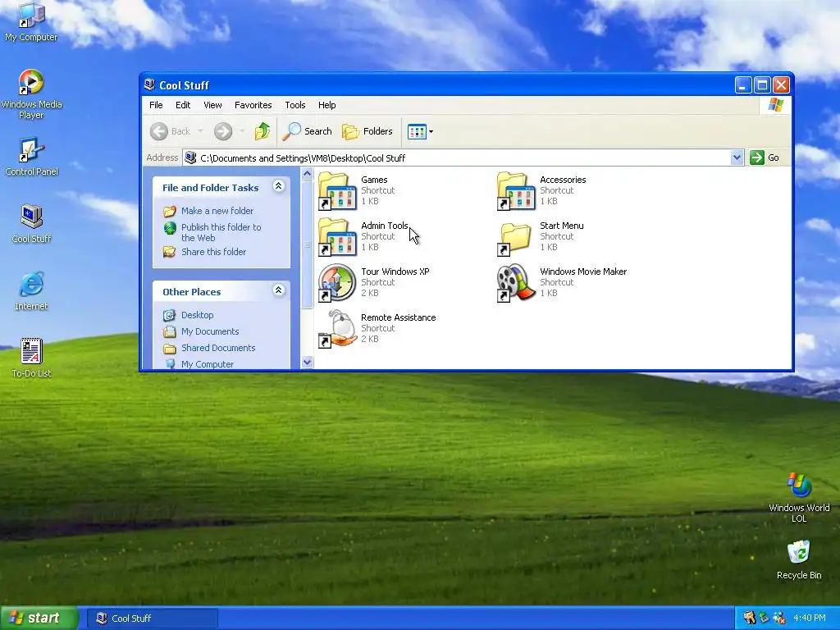Click the Cool Stuff taskbar button

tap(152, 619)
